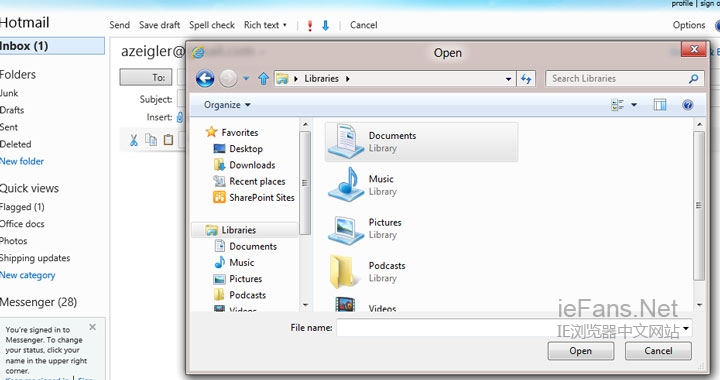Click New category link in Hotmail
The width and height of the screenshot is (720, 380).
pos(28,275)
